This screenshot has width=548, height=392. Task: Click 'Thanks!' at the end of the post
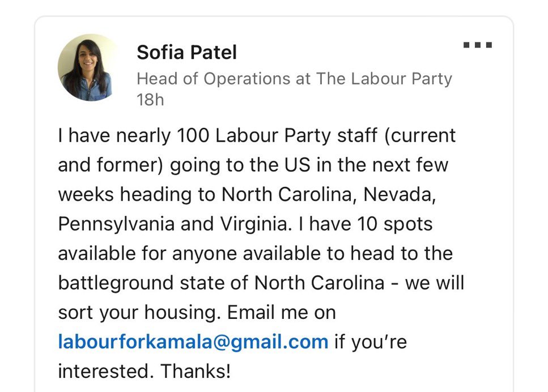pyautogui.click(x=196, y=371)
